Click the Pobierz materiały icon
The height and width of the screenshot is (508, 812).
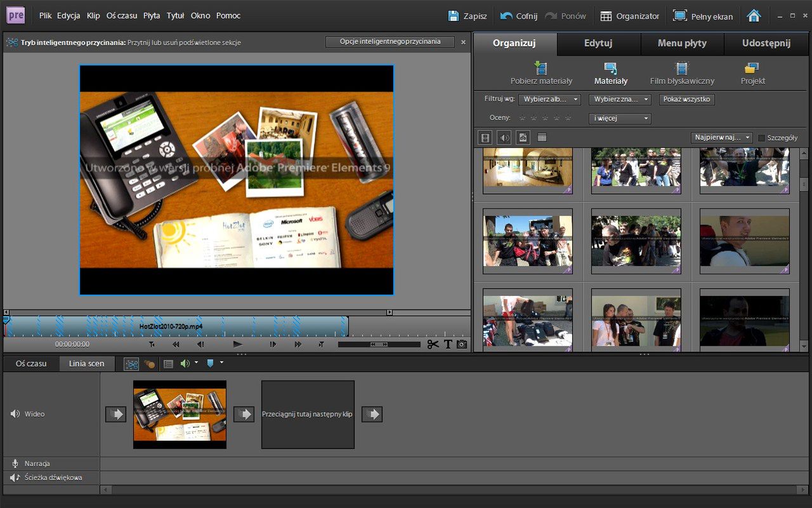tap(541, 68)
